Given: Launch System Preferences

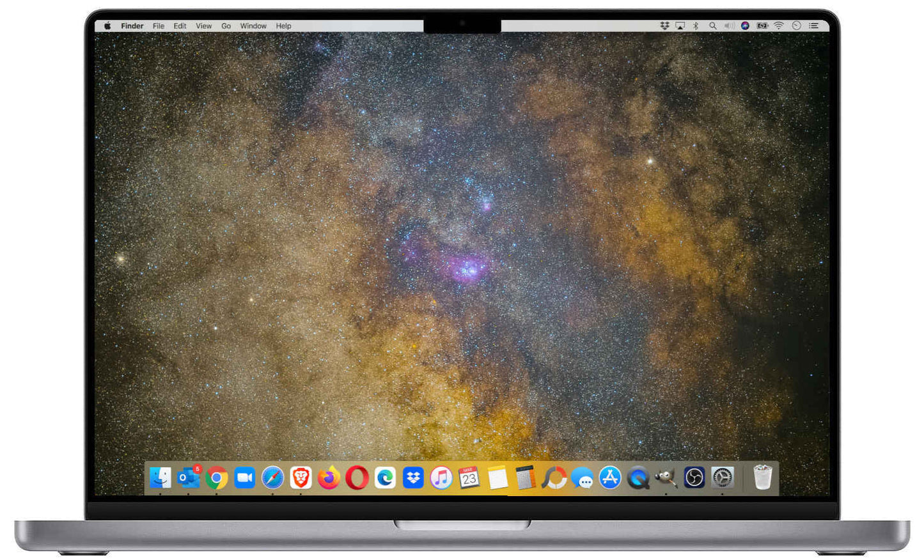Looking at the screenshot, I should [x=723, y=478].
